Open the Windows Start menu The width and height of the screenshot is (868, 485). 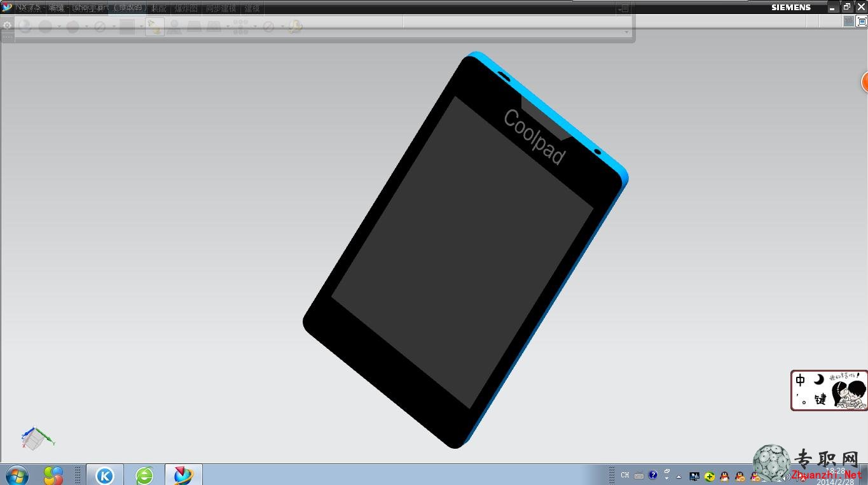(16, 475)
